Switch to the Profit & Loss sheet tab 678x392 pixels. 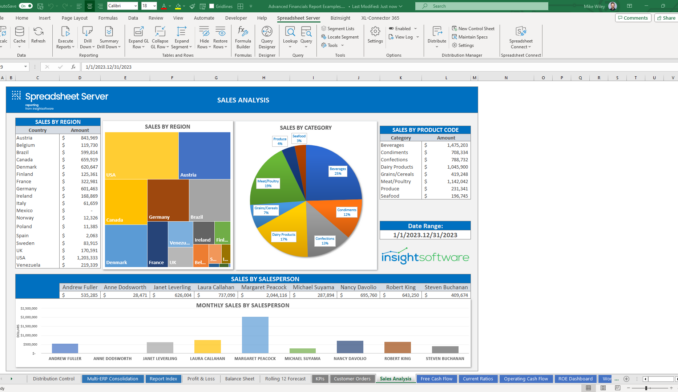[x=201, y=379]
